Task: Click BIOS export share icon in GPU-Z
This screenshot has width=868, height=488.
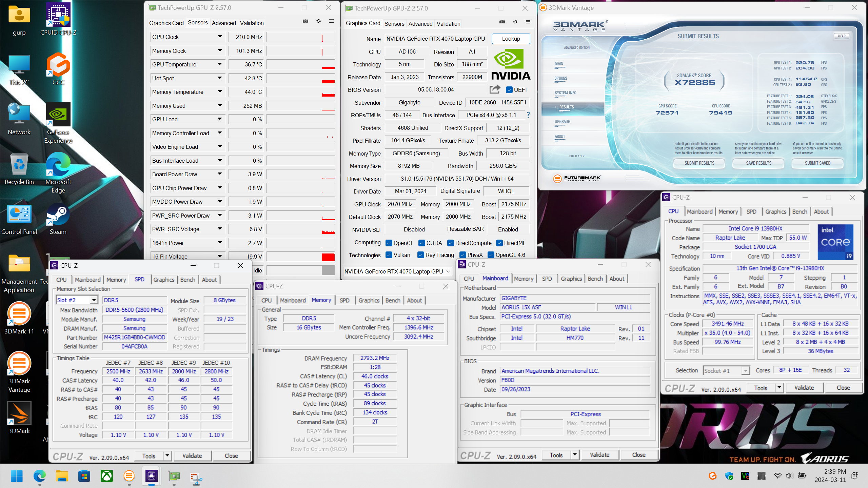Action: tap(495, 89)
